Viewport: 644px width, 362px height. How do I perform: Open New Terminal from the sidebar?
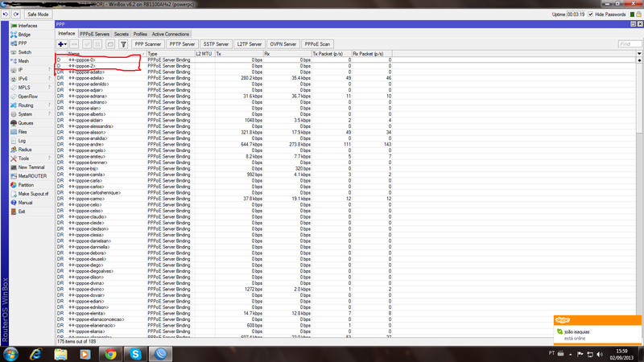pos(31,167)
